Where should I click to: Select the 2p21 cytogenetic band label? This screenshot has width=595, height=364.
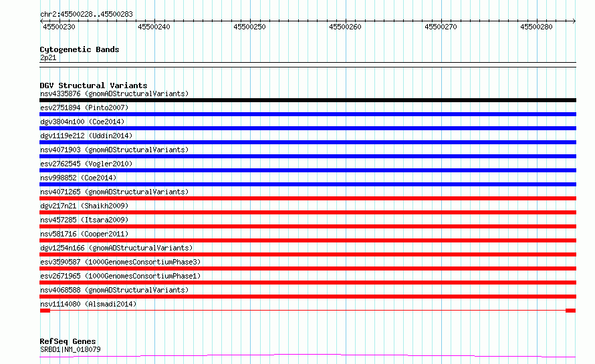(48, 57)
